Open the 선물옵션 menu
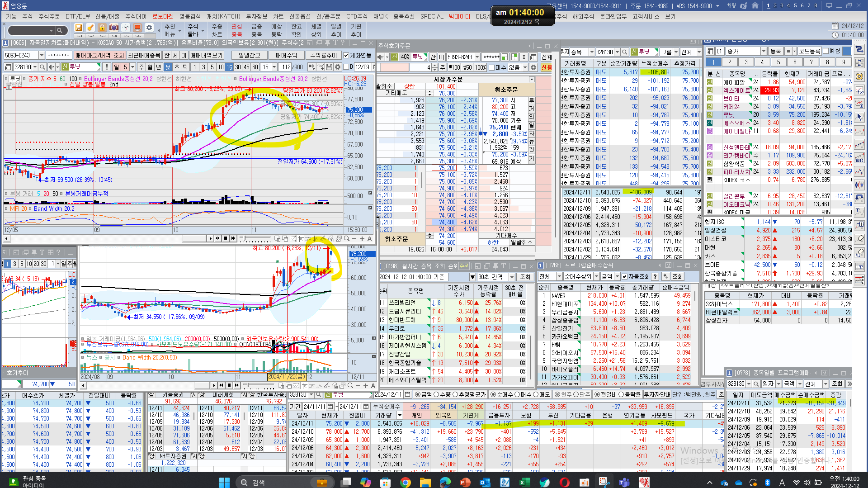 [300, 16]
